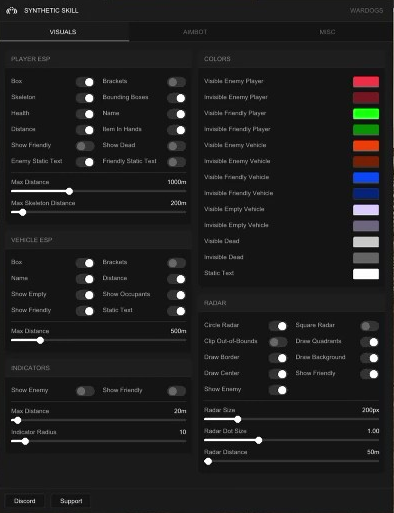Turn off Item In Hands toggle
394x513 pixels.
pyautogui.click(x=176, y=130)
